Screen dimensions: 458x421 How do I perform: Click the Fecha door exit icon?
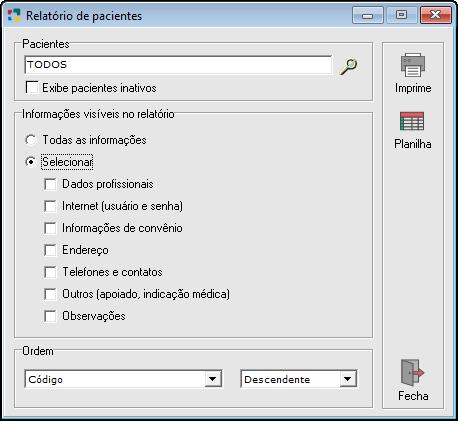[413, 372]
